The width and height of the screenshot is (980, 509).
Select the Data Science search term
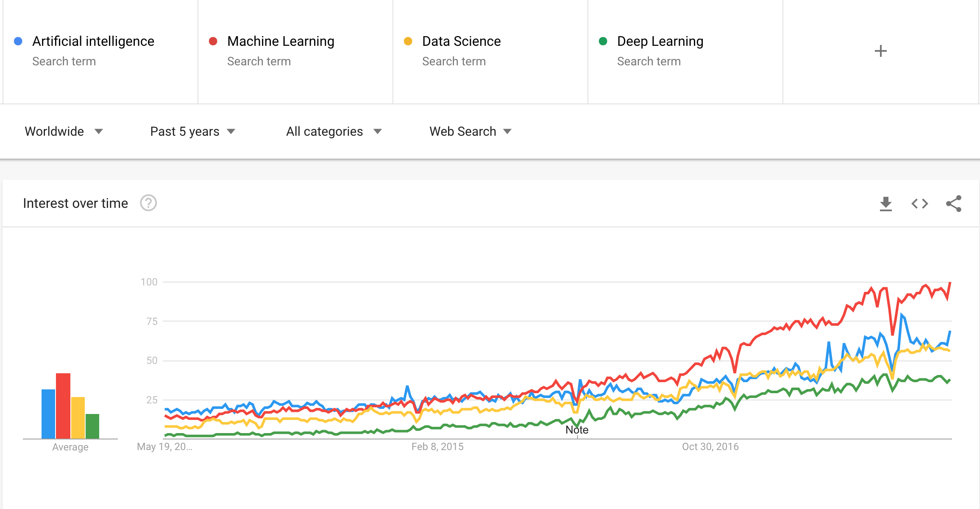tap(461, 42)
